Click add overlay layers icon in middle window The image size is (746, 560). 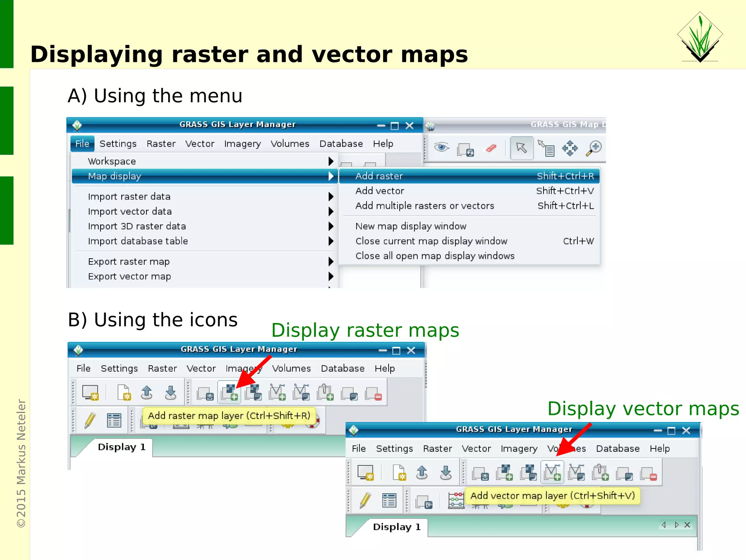pyautogui.click(x=349, y=393)
